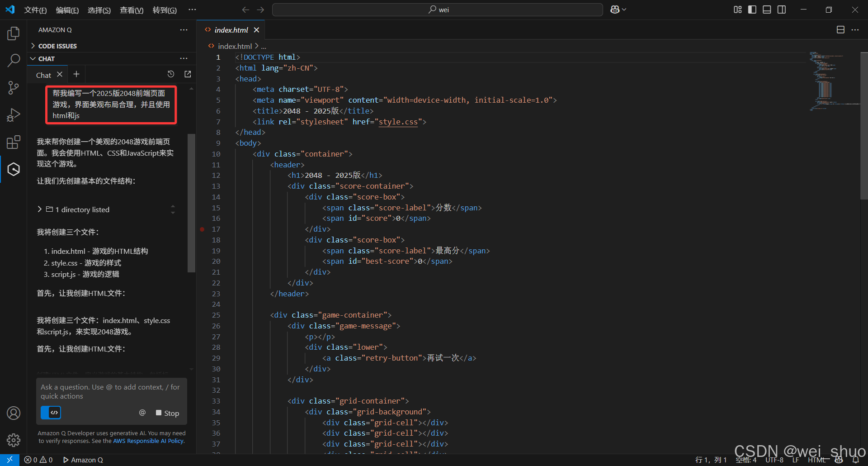This screenshot has height=466, width=868.
Task: Toggle breakpoint on line 17
Action: pos(202,229)
